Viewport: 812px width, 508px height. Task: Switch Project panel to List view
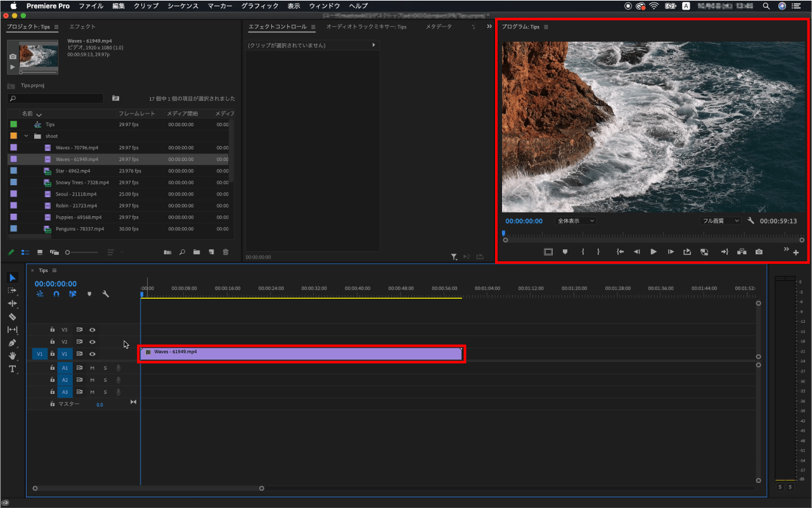point(26,252)
